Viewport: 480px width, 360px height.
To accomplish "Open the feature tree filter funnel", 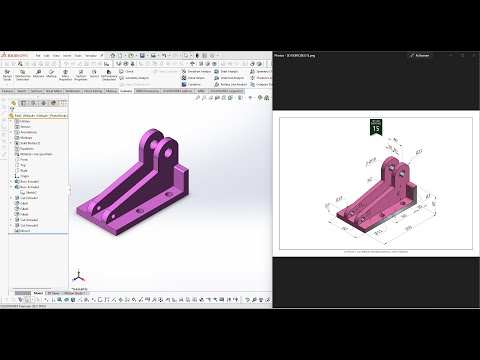I will click(12, 109).
